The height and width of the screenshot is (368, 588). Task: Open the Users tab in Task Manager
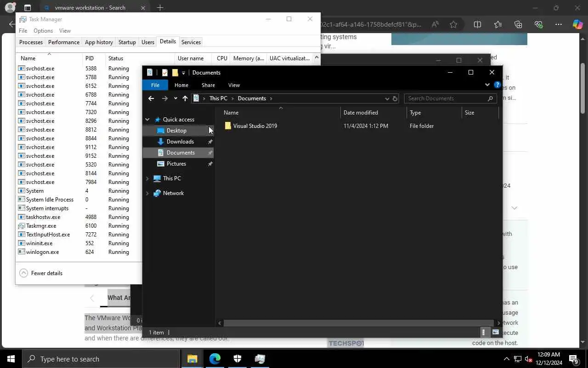pos(148,42)
